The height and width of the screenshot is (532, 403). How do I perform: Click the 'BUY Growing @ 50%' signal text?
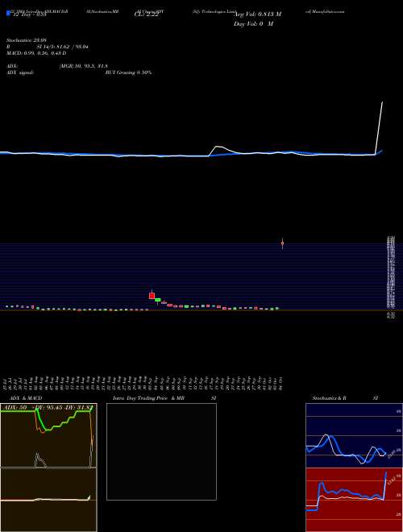click(128, 73)
